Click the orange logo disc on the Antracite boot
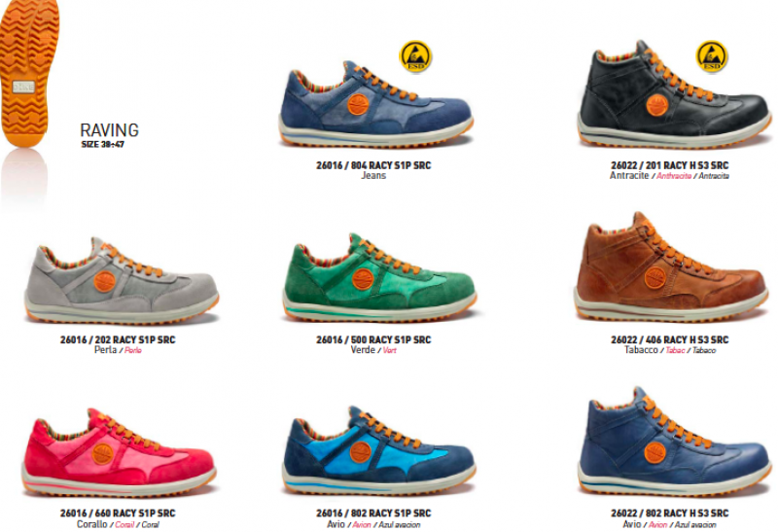Image resolution: width=778 pixels, height=532 pixels. point(656,105)
